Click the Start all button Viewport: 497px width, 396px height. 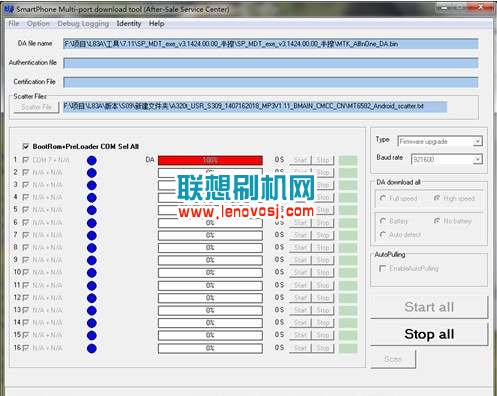pos(429,307)
